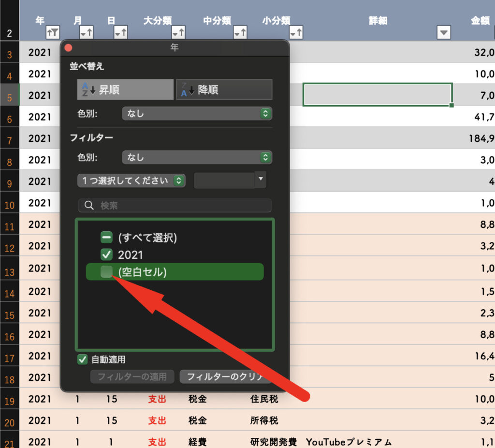Sort by 昇順 ascending order
The width and height of the screenshot is (495, 448).
(125, 90)
